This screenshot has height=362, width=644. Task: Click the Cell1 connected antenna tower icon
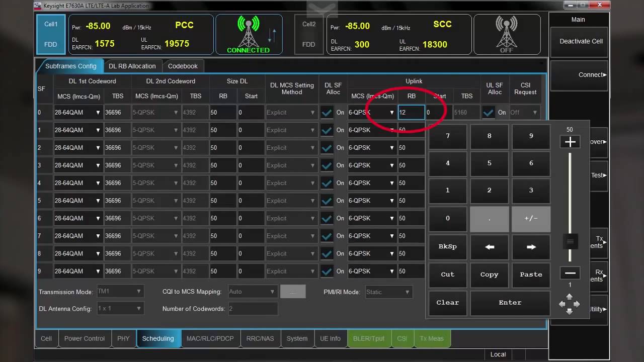248,31
